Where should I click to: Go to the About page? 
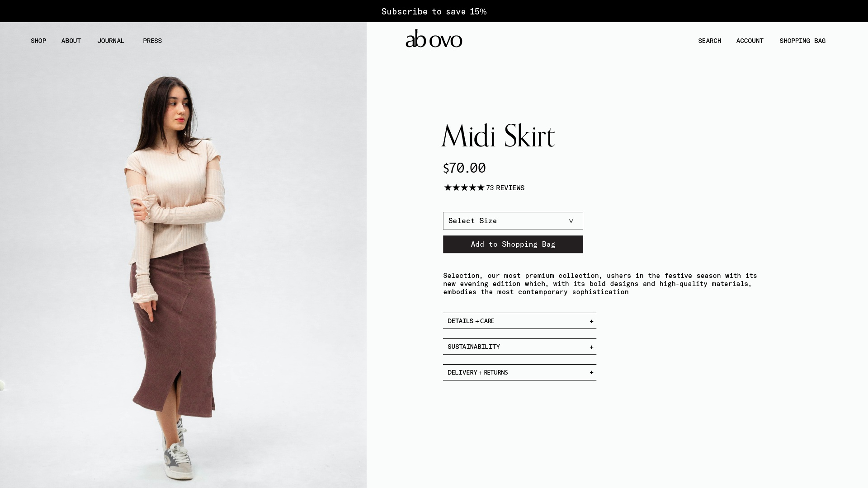(71, 41)
